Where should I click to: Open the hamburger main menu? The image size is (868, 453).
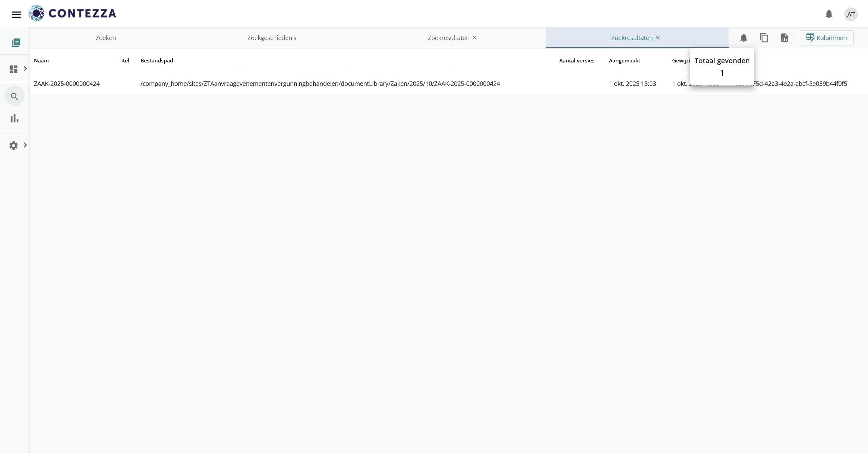click(16, 14)
